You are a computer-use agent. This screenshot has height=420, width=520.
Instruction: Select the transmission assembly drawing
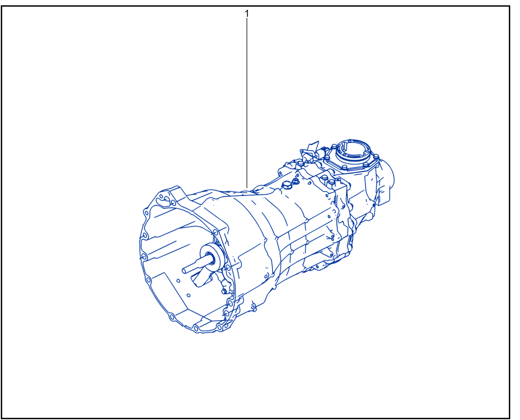[x=267, y=237]
